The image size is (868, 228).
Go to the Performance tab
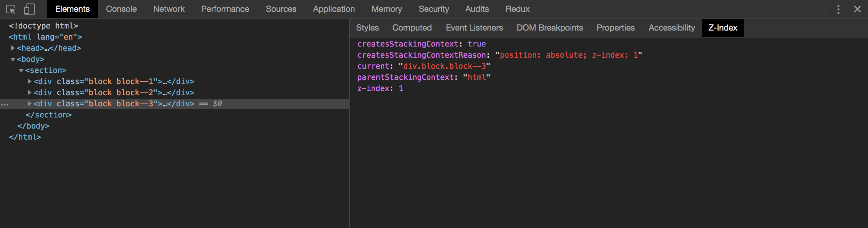tap(225, 9)
